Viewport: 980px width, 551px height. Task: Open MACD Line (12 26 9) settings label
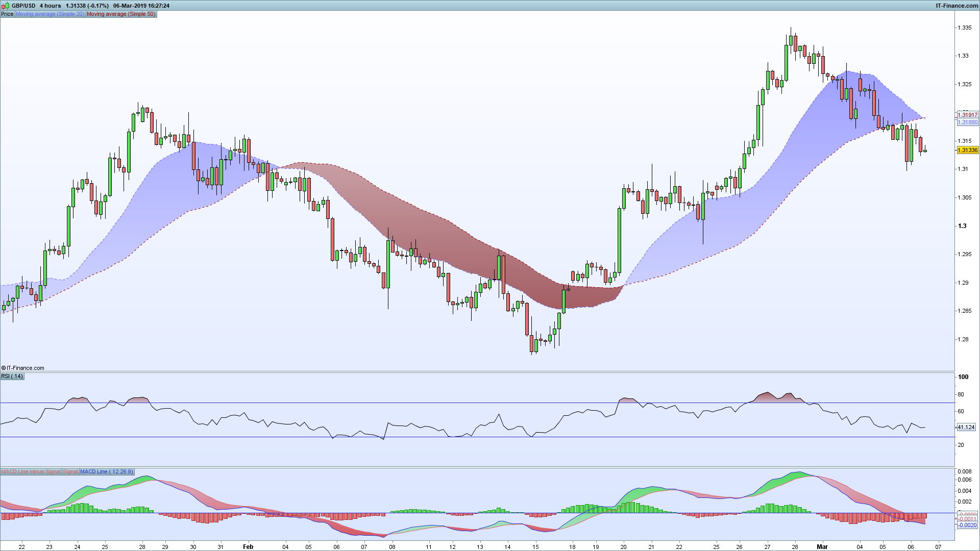tap(106, 471)
